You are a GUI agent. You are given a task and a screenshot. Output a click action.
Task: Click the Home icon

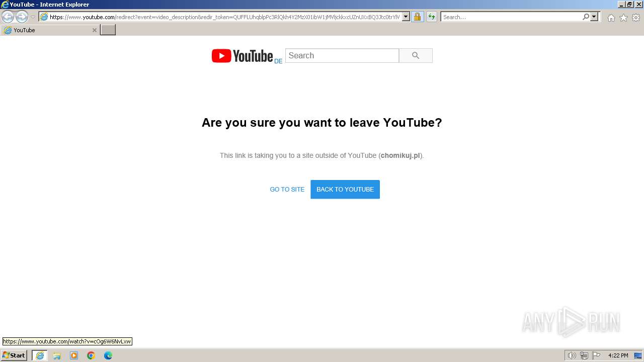(x=611, y=18)
